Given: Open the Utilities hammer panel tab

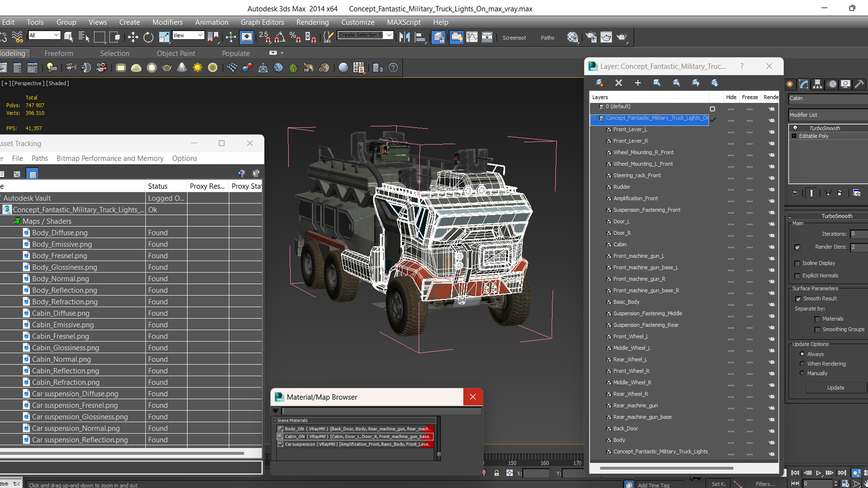Looking at the screenshot, I should point(859,84).
